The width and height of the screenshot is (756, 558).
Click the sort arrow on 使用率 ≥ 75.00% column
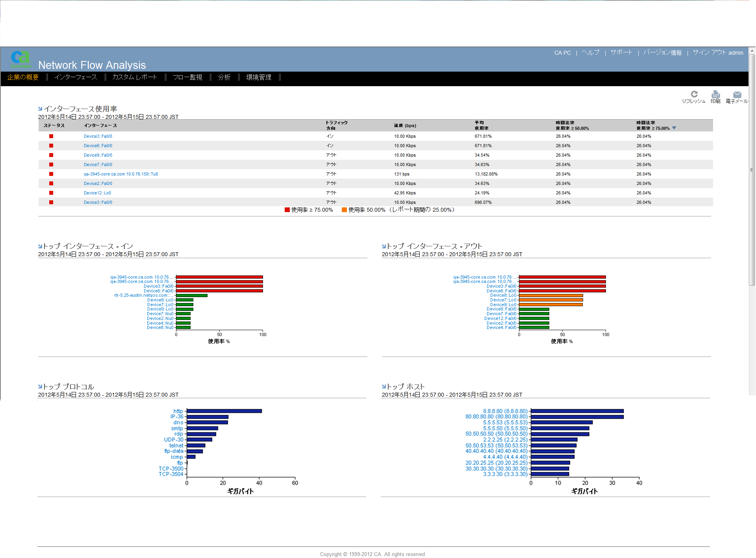674,128
